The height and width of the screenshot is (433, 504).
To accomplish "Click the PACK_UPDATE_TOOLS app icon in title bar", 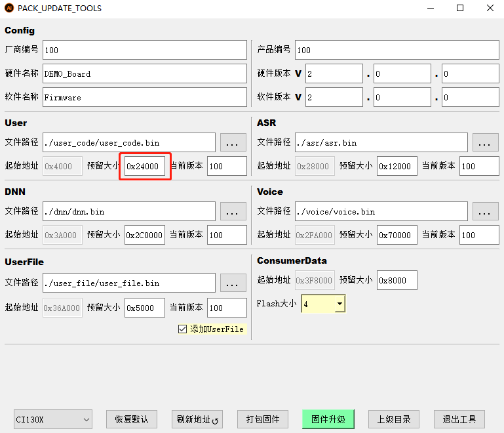I will click(9, 8).
